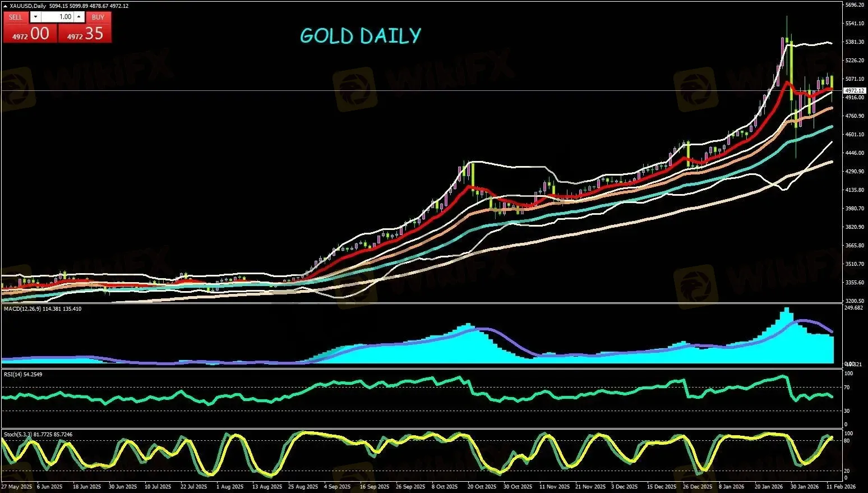Increase trade volume with the up arrow
The height and width of the screenshot is (493, 868).
[x=79, y=17]
